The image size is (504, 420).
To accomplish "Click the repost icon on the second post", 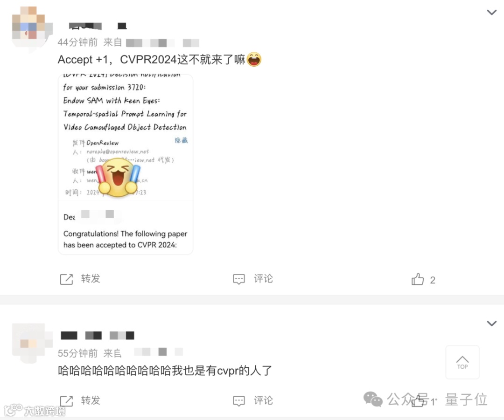I will click(x=67, y=401).
